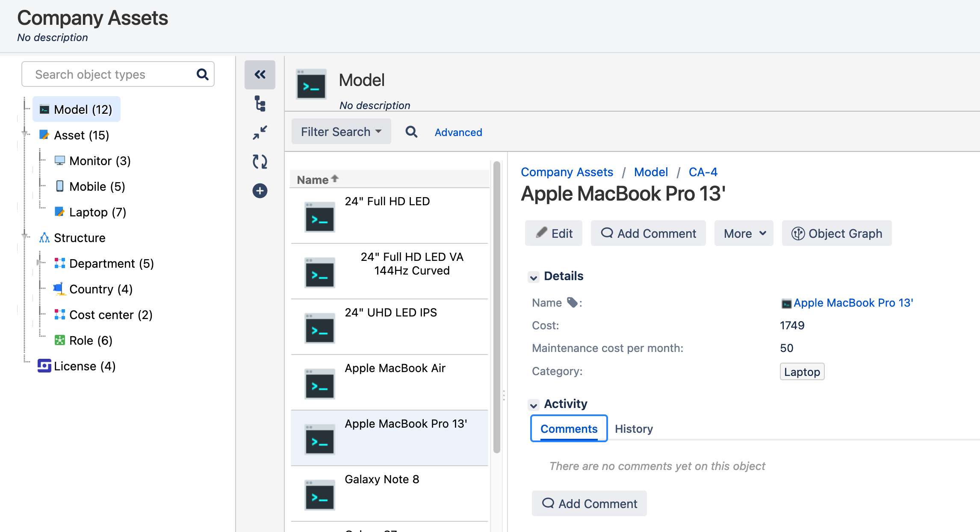Viewport: 980px width, 532px height.
Task: Click the icon of Apple MacBook Air row
Action: coord(320,384)
